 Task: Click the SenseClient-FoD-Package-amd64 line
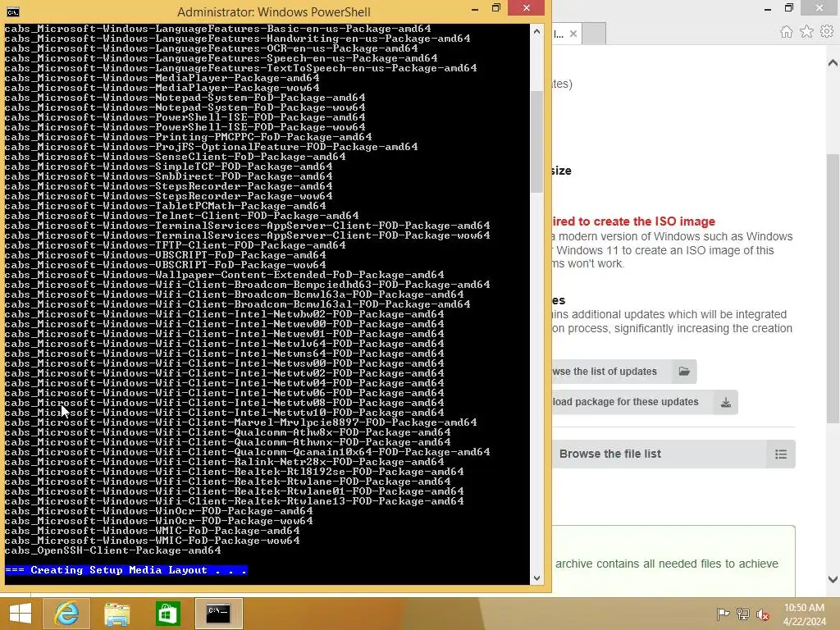[176, 157]
